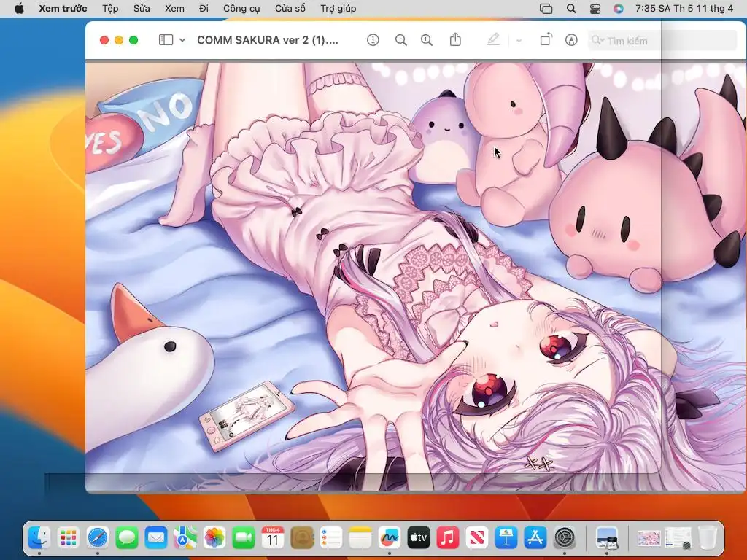747x560 pixels.
Task: Show the image inspector info
Action: 373,40
